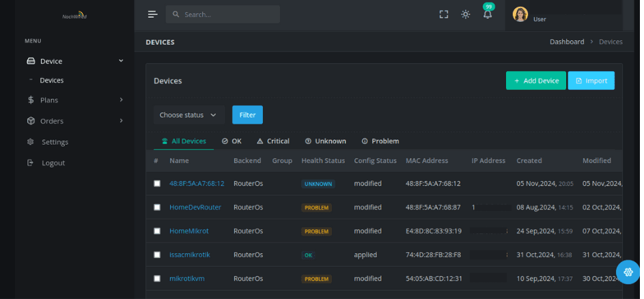The height and width of the screenshot is (299, 644).
Task: Click the UNKNOWN health status badge
Action: point(318,184)
